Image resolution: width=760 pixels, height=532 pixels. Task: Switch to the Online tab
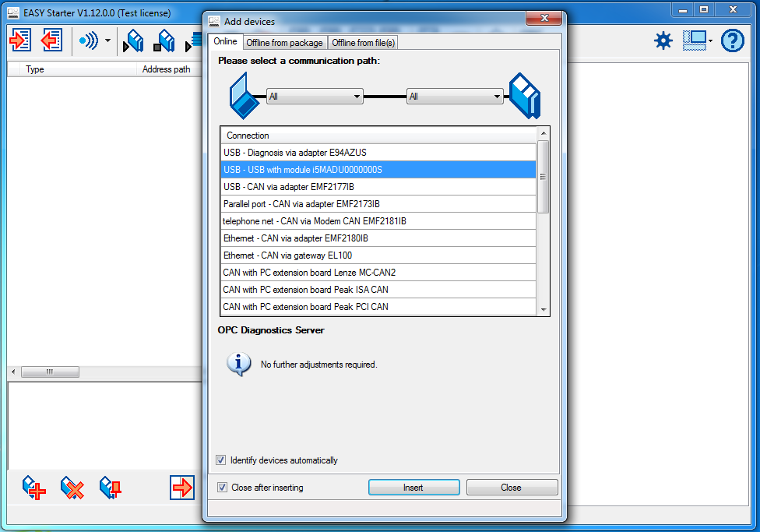(225, 42)
